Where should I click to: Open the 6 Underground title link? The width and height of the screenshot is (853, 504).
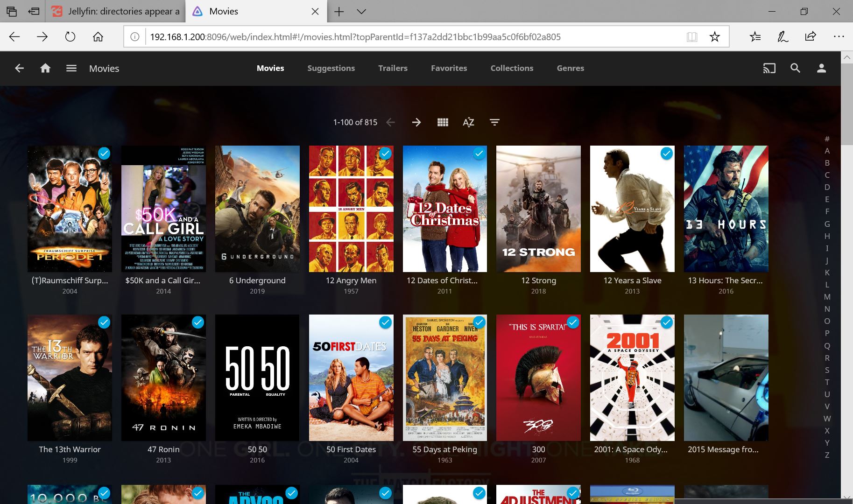click(257, 280)
